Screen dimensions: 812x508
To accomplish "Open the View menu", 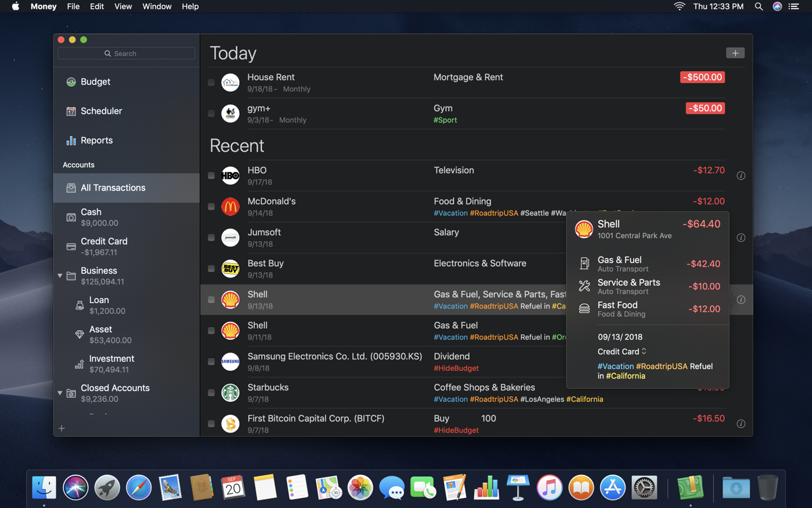I will click(x=123, y=6).
